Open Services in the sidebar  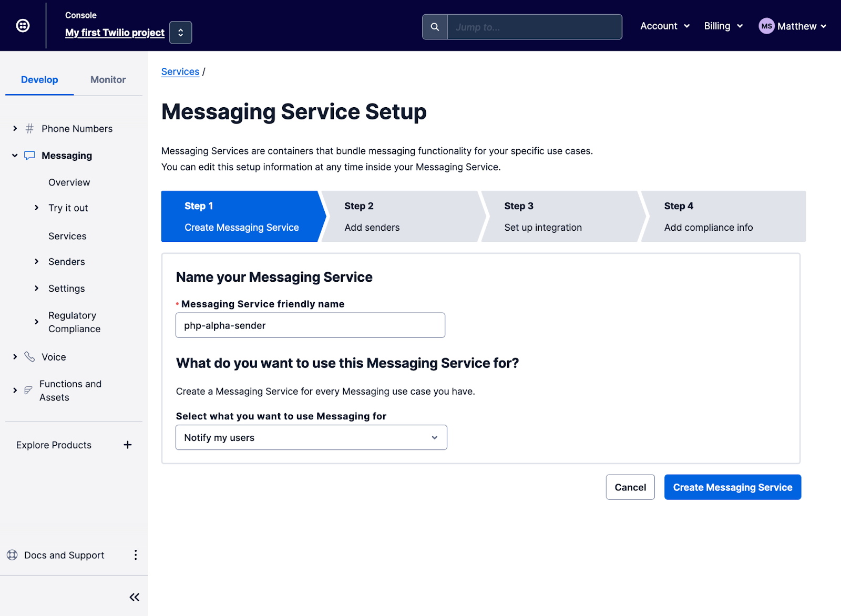67,237
